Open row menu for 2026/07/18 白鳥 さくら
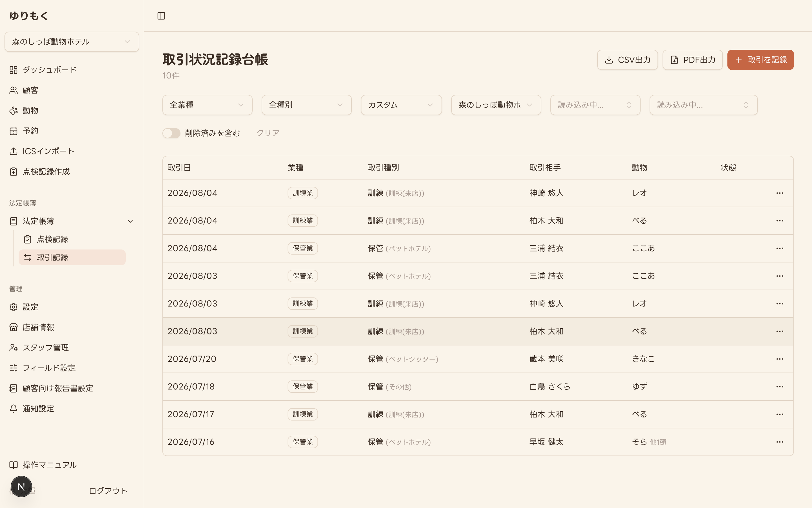The image size is (812, 508). click(780, 387)
